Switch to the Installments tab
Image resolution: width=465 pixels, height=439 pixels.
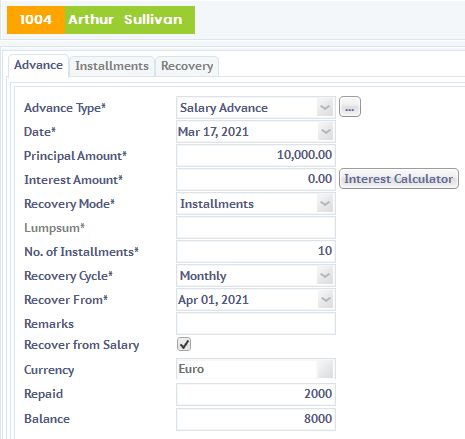point(112,66)
